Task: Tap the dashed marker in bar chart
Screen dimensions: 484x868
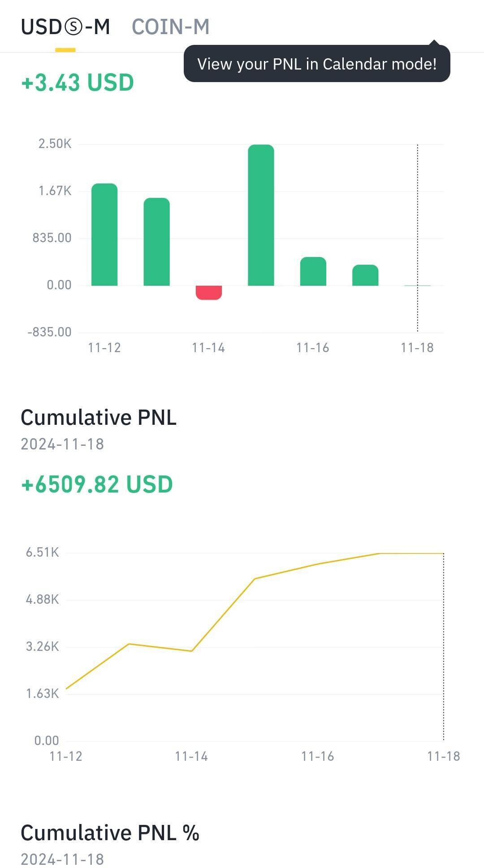Action: [418, 238]
